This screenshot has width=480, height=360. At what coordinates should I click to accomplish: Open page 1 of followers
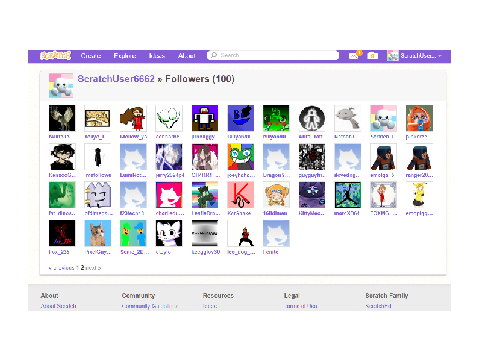pos(77,268)
